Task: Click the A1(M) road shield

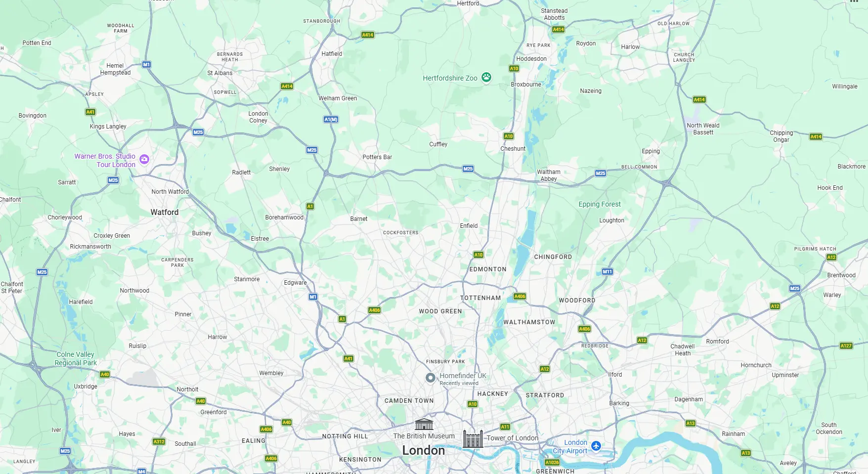Action: pos(331,120)
